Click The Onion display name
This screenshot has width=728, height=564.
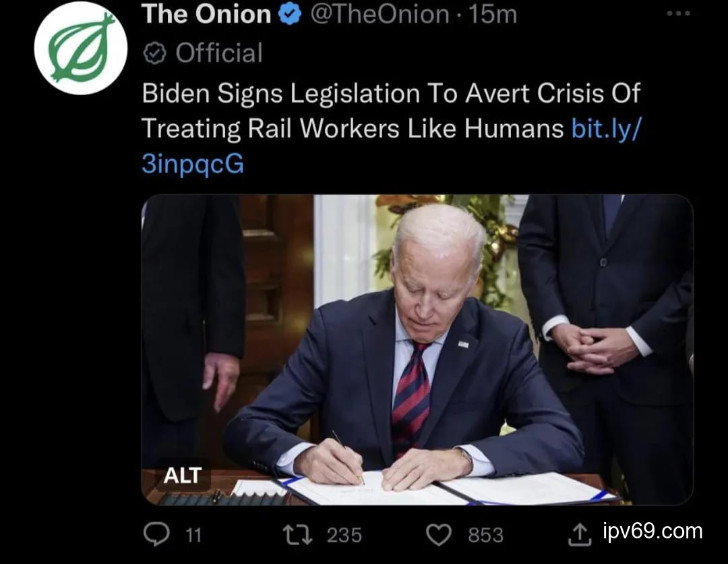tap(207, 14)
